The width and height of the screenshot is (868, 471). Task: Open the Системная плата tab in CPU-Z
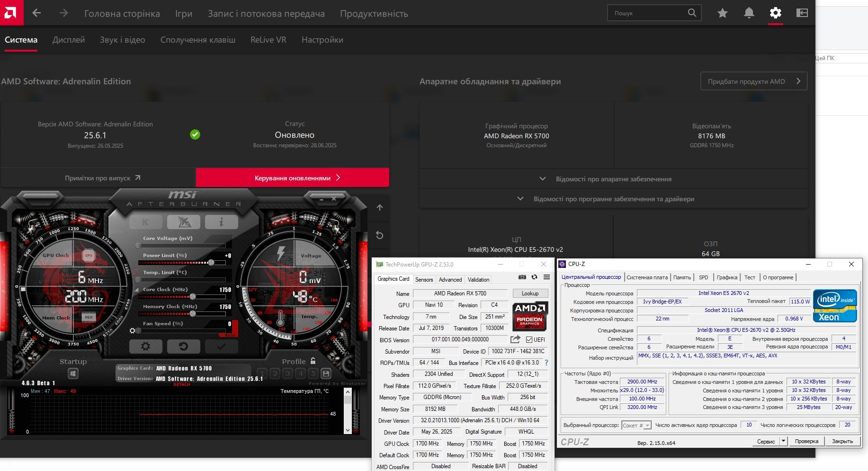[x=647, y=277]
